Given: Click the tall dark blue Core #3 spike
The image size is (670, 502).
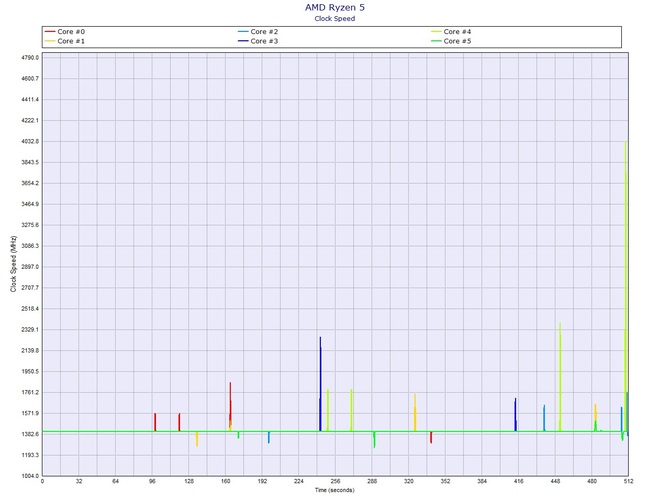Looking at the screenshot, I should point(320,384).
